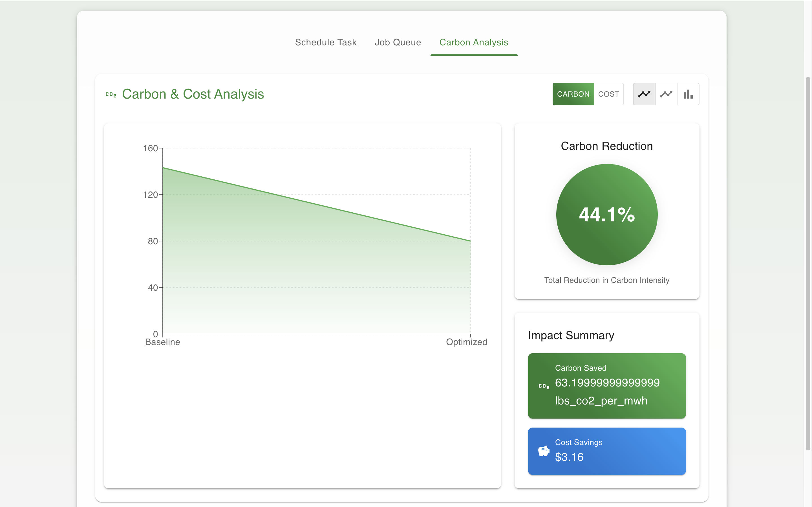Viewport: 812px width, 507px height.
Task: Click the page's vertical scrollbar thumb
Action: [808, 263]
